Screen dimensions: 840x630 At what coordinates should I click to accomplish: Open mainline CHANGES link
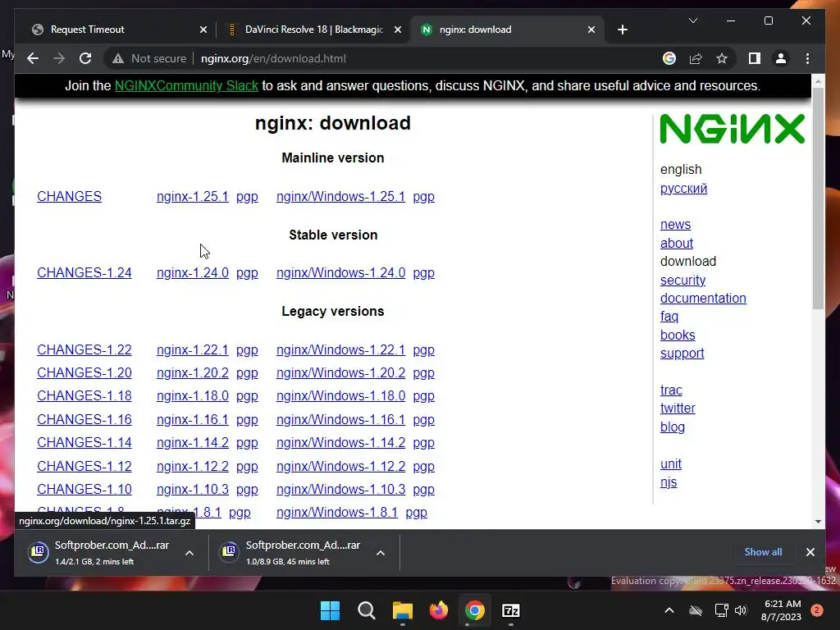[69, 197]
